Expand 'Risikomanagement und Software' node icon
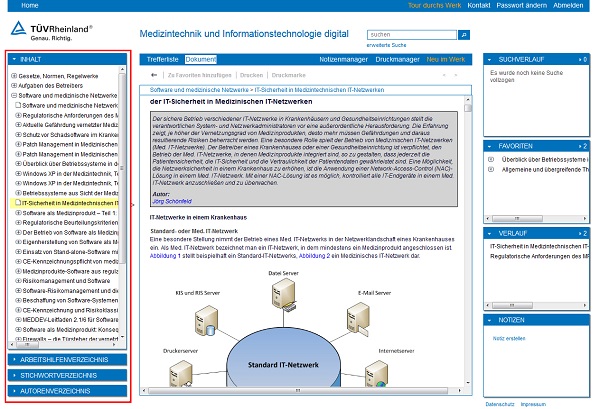Image resolution: width=600 pixels, height=409 pixels. point(18,280)
